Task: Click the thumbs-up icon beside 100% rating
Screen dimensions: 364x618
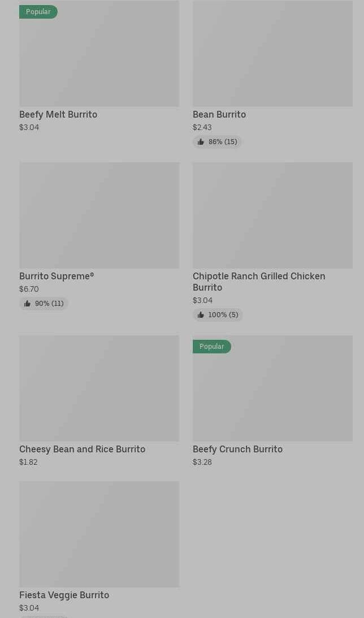Action: tap(201, 315)
